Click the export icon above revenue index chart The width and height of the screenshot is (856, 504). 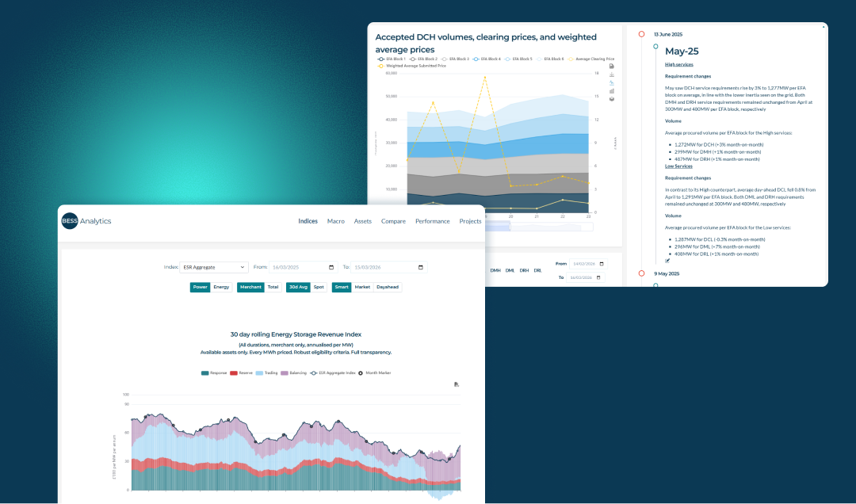point(457,384)
